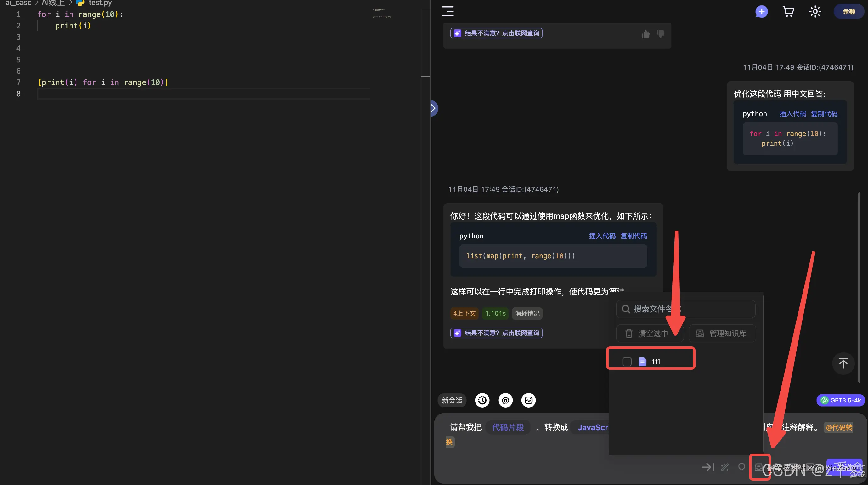
Task: Give thumbs up to the AI response
Action: (x=645, y=34)
